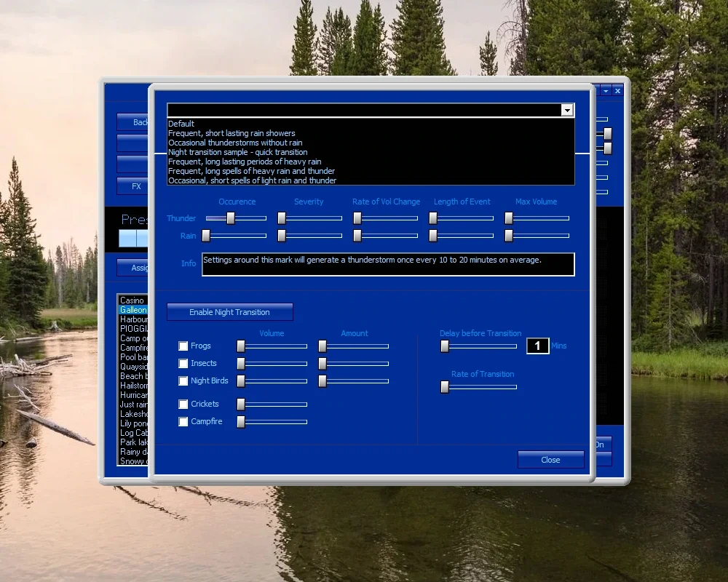Click the Thunder Occurence slider handle
Screen dimensions: 728x582
point(231,218)
